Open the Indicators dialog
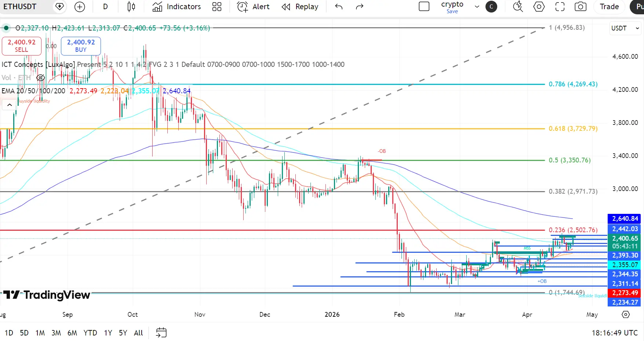The image size is (644, 341). 177,7
